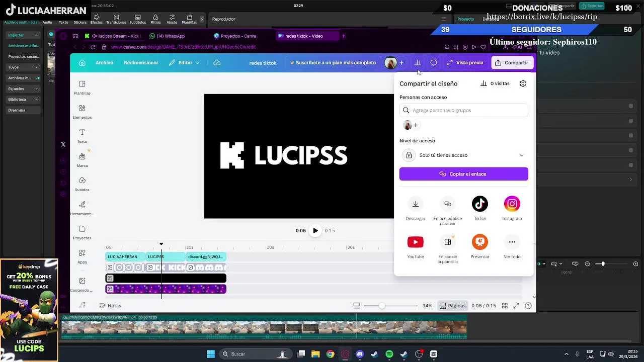Enter fullscreen with the expand arrows icon
The height and width of the screenshot is (362, 644).
(x=516, y=306)
